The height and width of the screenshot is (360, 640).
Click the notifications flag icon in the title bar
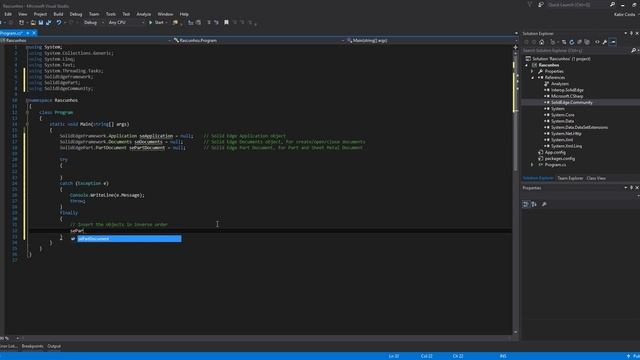coord(529,4)
